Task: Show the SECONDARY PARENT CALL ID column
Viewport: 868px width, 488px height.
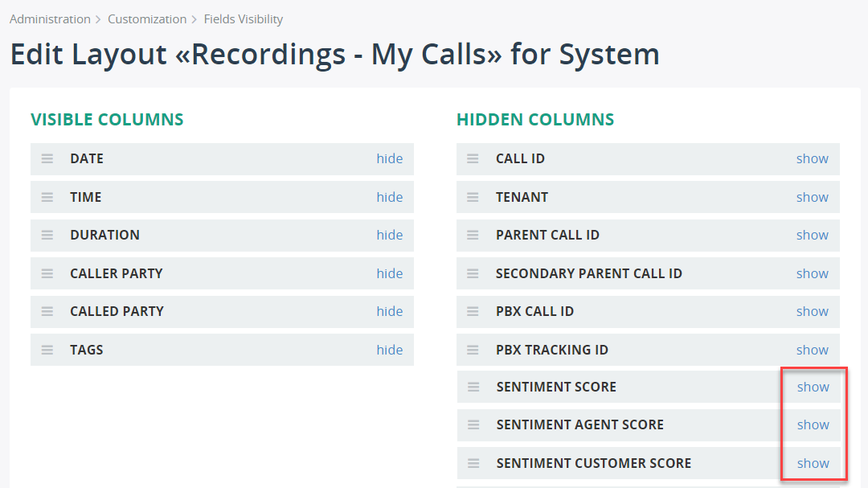Action: pos(812,273)
